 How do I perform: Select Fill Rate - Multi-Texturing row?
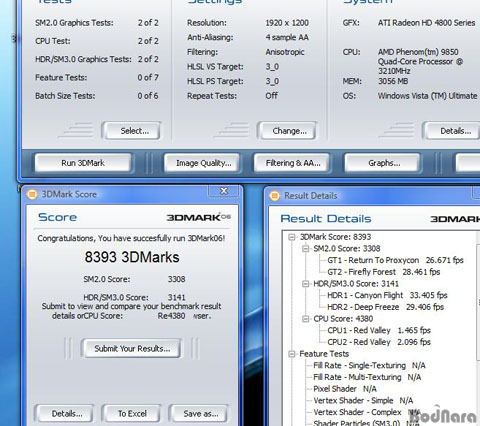pyautogui.click(x=367, y=377)
